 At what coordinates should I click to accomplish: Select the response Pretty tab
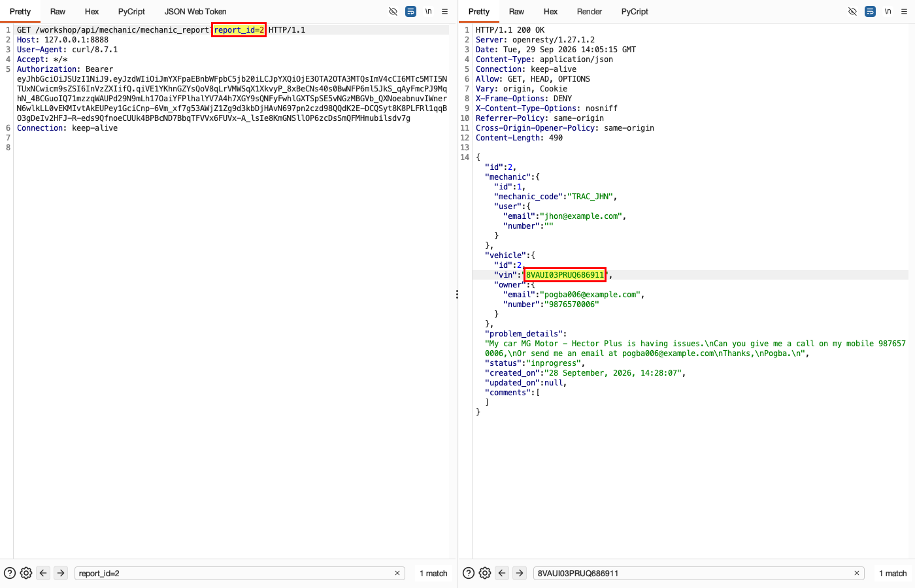point(479,12)
